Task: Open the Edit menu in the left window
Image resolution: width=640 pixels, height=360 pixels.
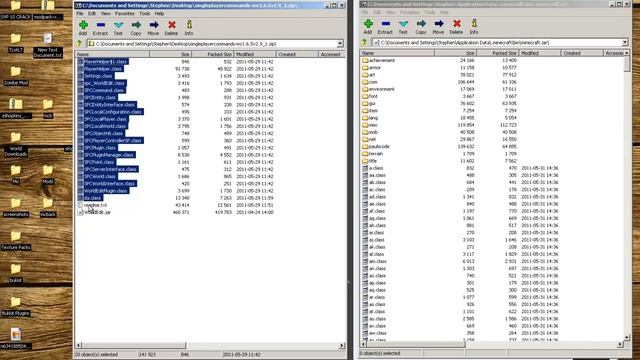Action: (x=92, y=13)
